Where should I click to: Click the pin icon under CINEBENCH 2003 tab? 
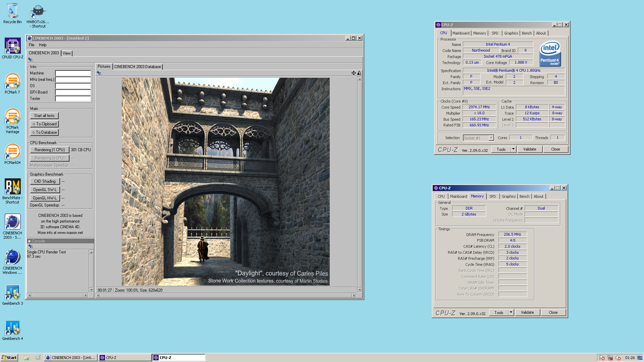coord(30,60)
